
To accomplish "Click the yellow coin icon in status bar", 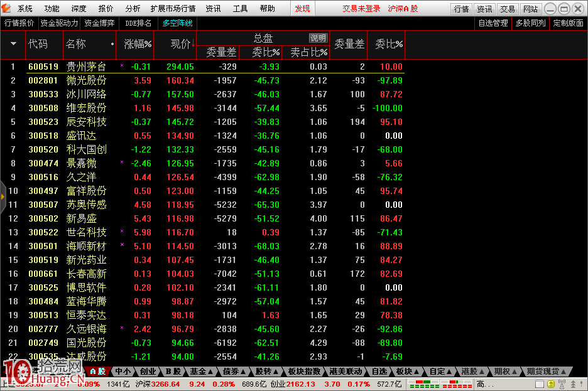I will pyautogui.click(x=550, y=384).
